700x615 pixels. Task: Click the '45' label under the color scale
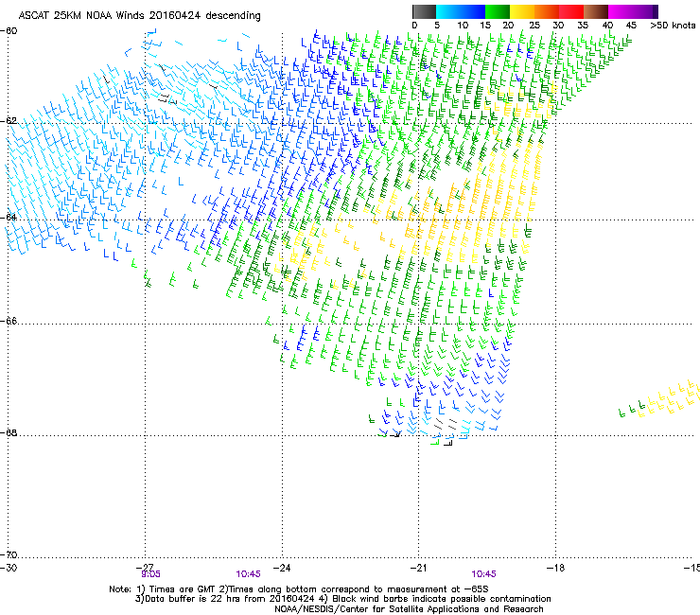click(x=631, y=26)
